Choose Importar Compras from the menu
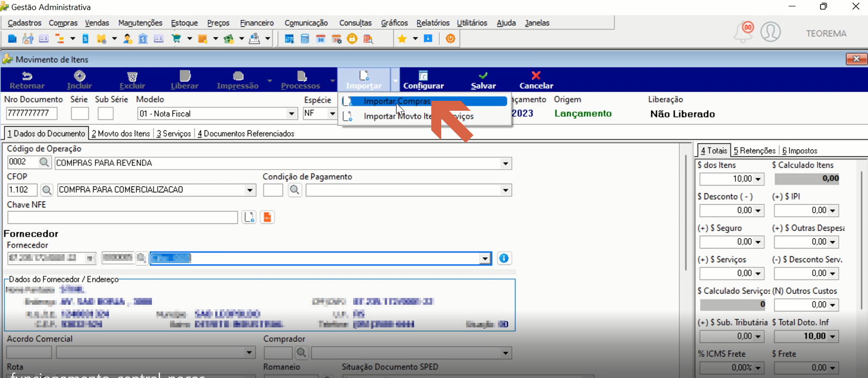This screenshot has width=868, height=378. coord(424,101)
